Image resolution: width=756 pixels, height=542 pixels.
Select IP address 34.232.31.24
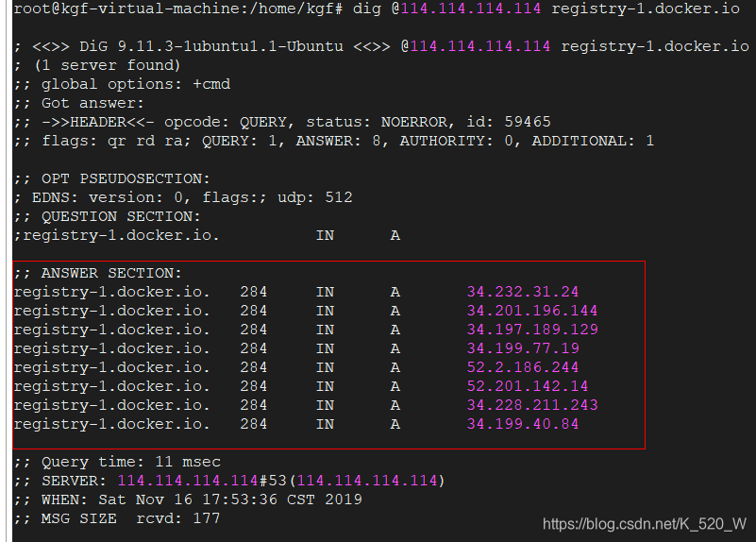(523, 292)
